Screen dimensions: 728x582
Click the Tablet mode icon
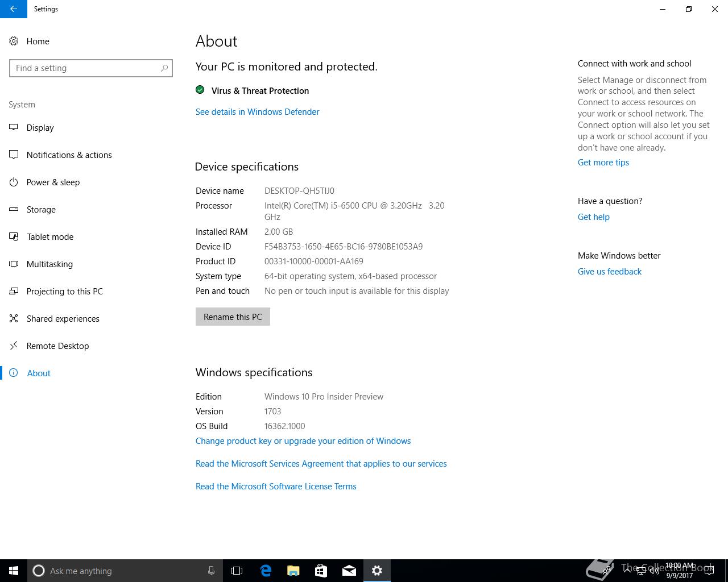point(14,236)
